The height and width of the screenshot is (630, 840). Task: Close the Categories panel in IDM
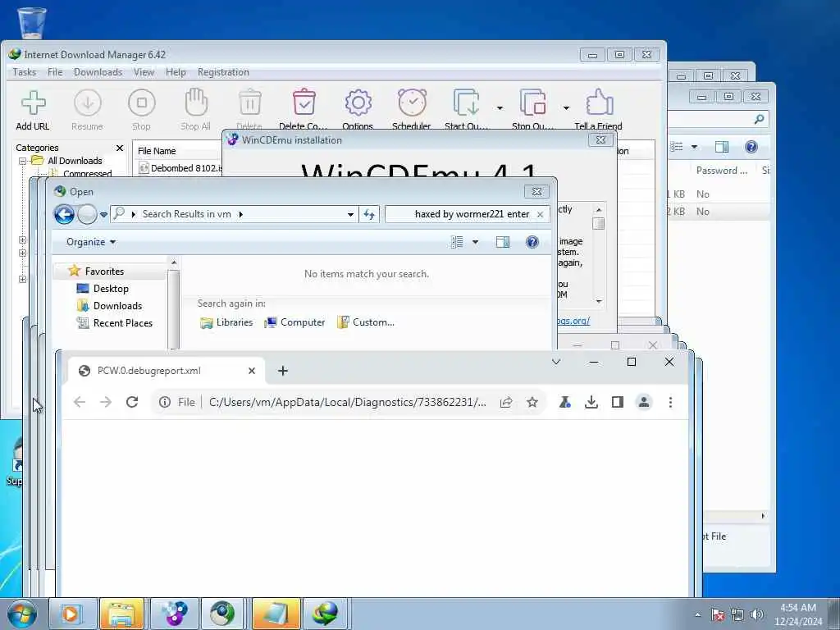120,148
